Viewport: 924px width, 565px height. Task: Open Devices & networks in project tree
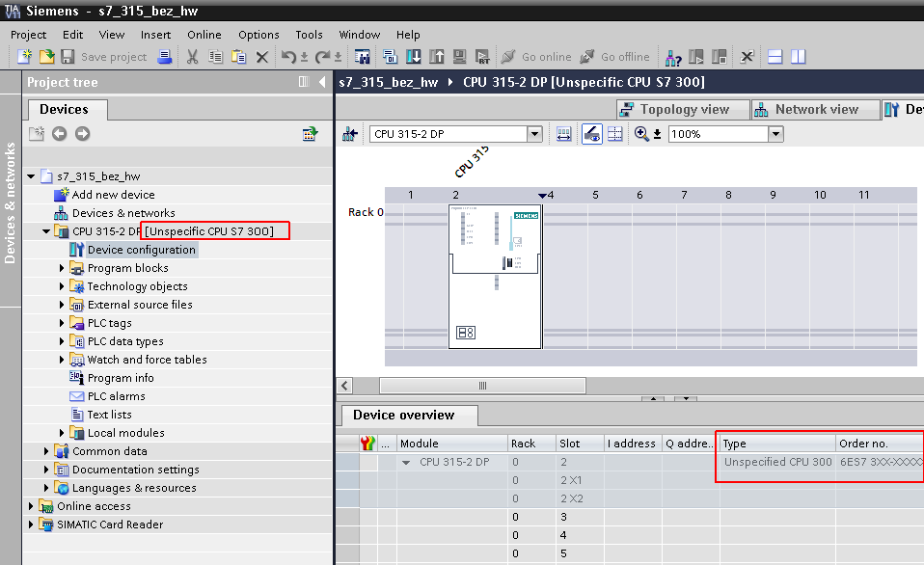123,213
